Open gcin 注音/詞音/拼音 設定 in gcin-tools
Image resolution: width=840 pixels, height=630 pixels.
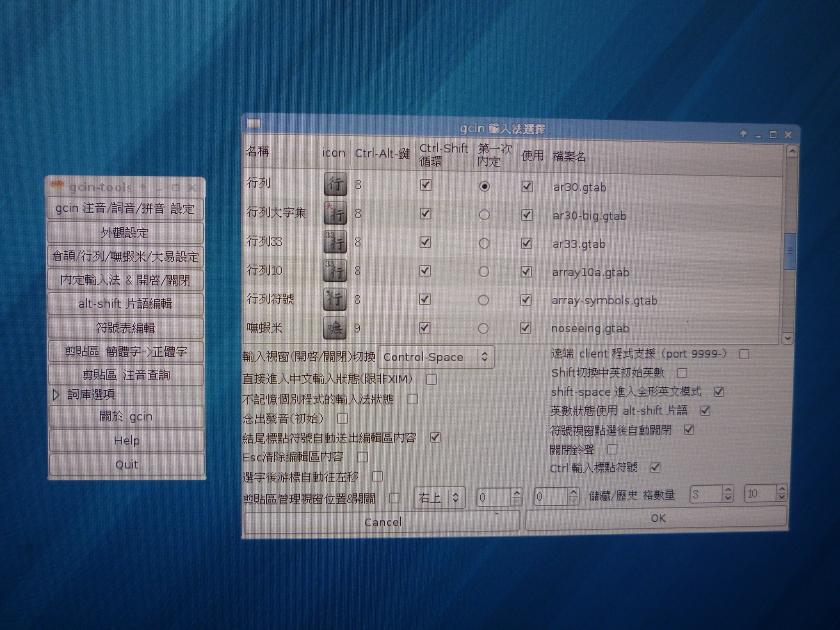pos(125,208)
